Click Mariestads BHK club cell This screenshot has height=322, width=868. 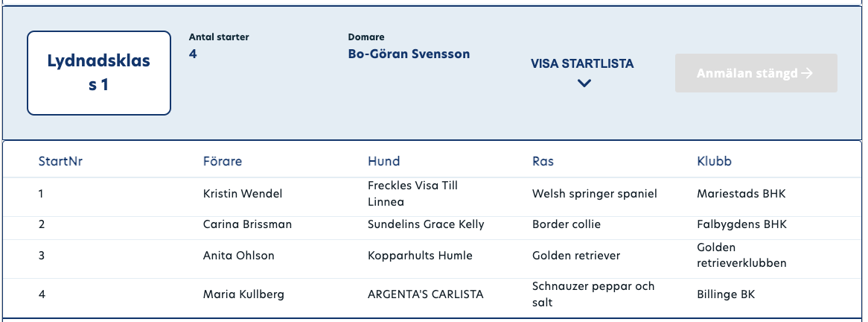741,194
